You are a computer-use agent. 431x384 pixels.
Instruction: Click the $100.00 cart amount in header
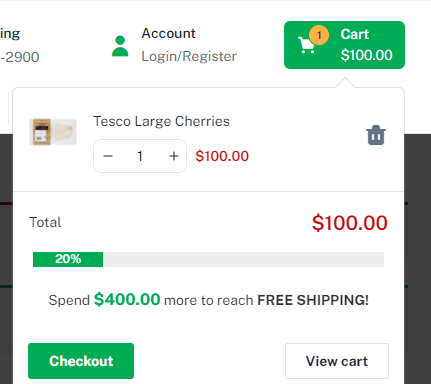click(366, 55)
